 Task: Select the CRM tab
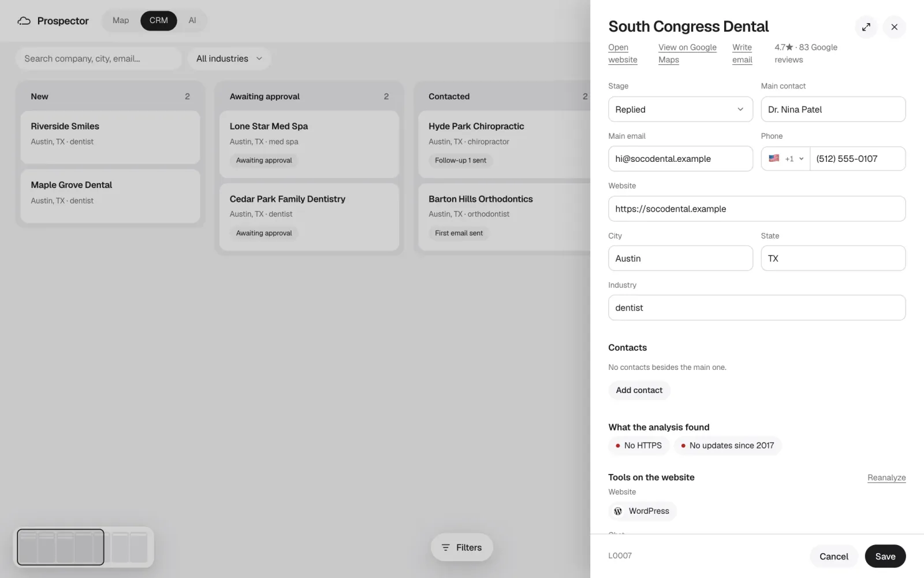coord(159,20)
